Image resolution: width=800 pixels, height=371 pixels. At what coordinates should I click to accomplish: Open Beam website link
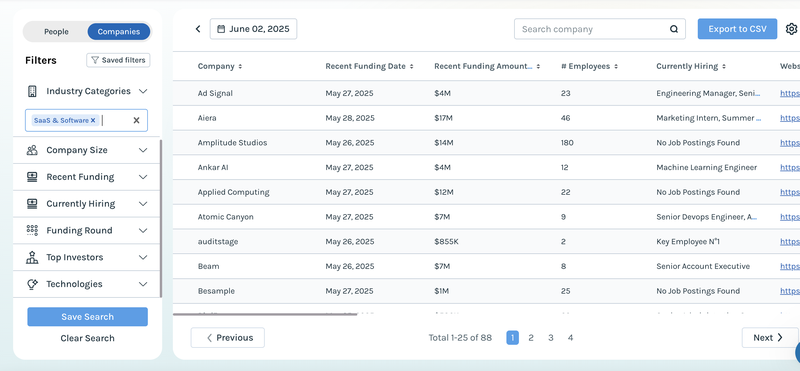790,266
